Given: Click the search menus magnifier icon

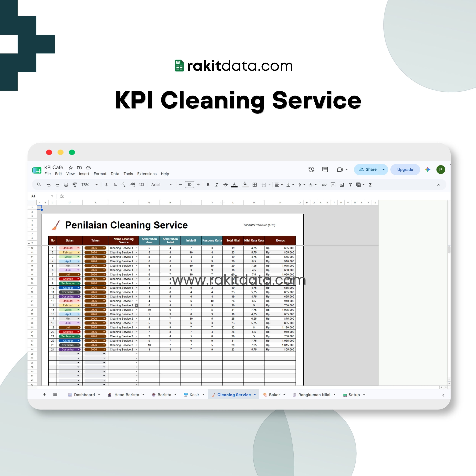Looking at the screenshot, I should pos(39,184).
